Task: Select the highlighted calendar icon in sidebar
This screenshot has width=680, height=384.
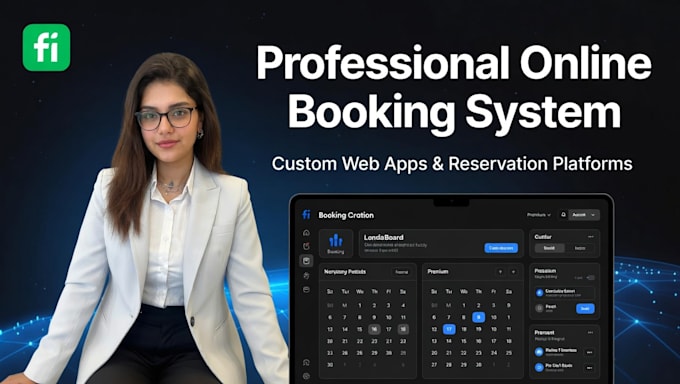Action: coord(306,261)
